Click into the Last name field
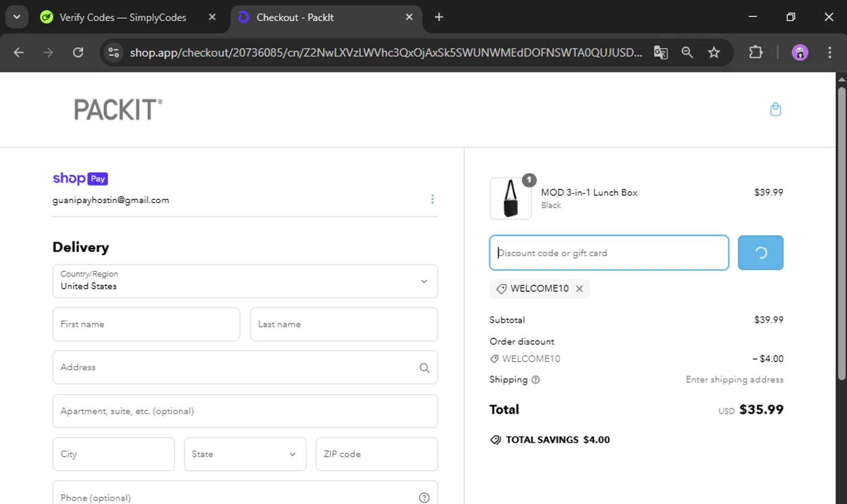Viewport: 847px width, 504px height. point(344,325)
